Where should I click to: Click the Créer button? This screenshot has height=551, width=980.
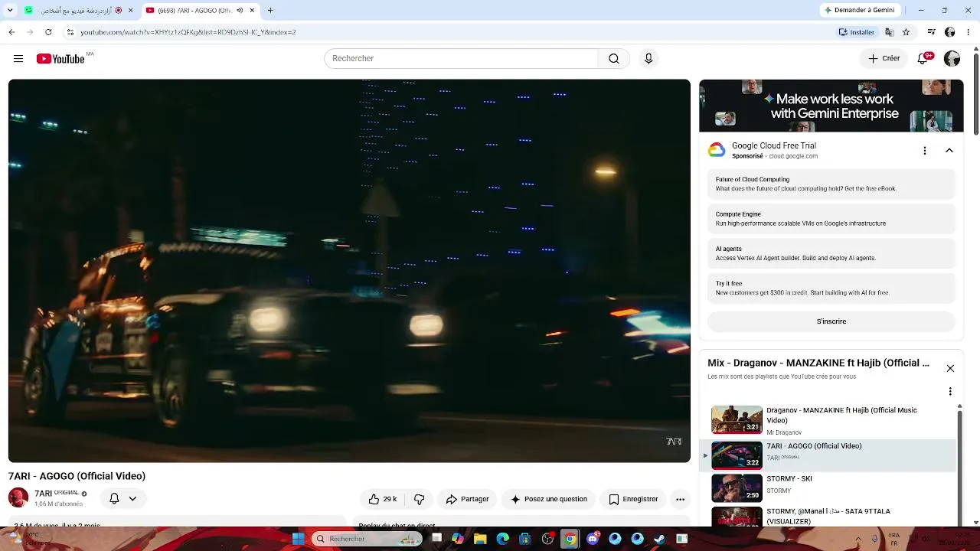[884, 59]
